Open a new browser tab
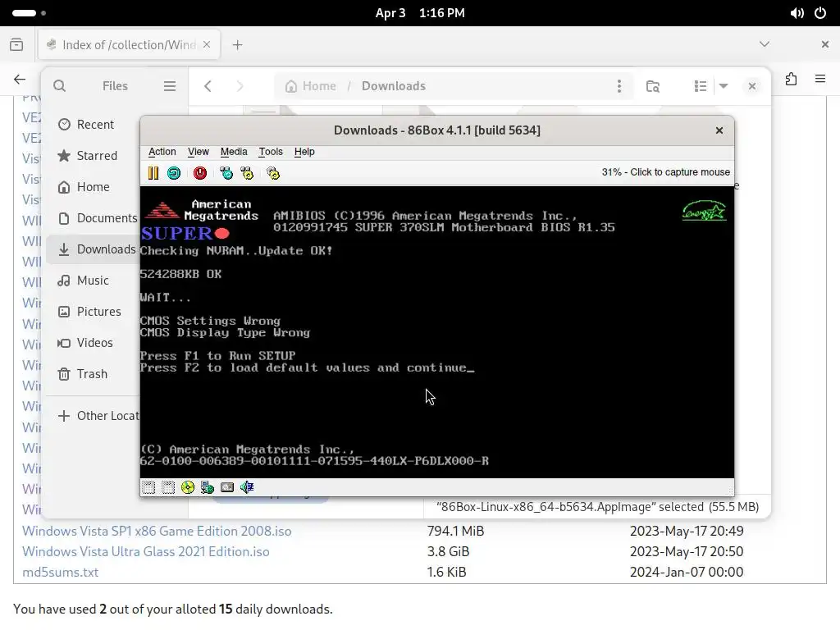This screenshot has height=630, width=840. (x=237, y=45)
